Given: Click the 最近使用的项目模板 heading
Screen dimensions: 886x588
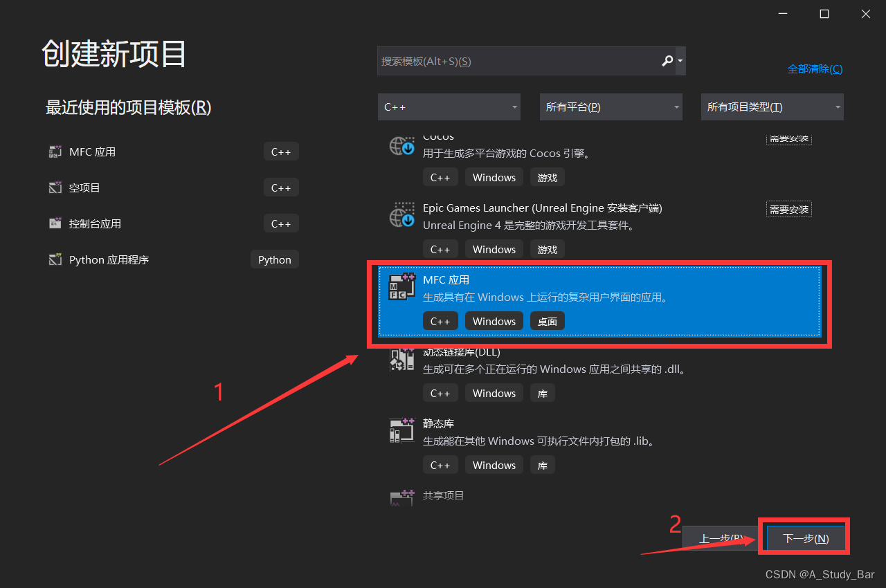Looking at the screenshot, I should pyautogui.click(x=128, y=107).
